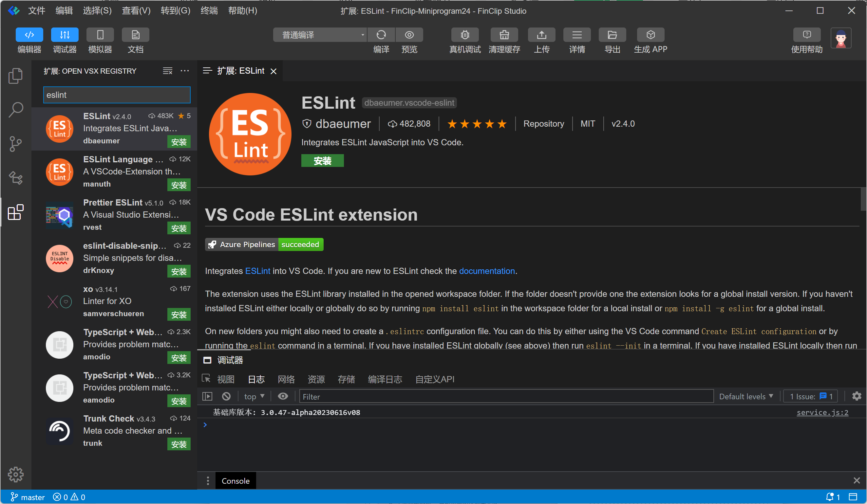
Task: Click the 生成 APP cube icon
Action: coord(650,35)
